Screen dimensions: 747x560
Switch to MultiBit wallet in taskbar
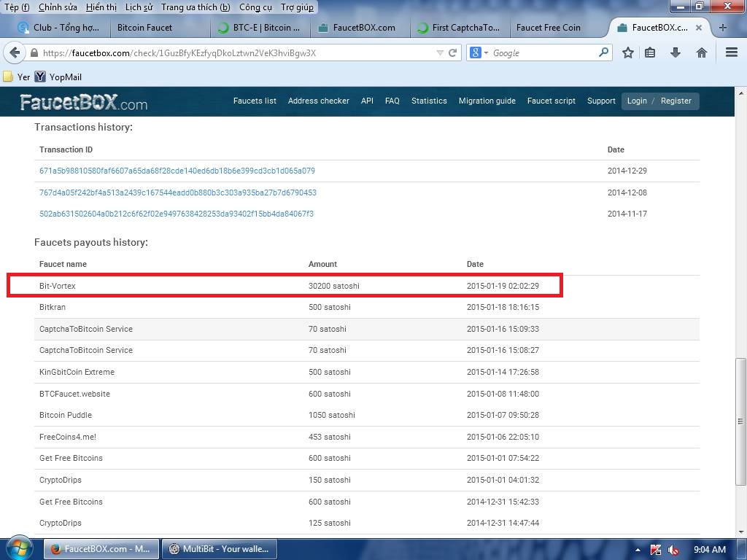219,549
